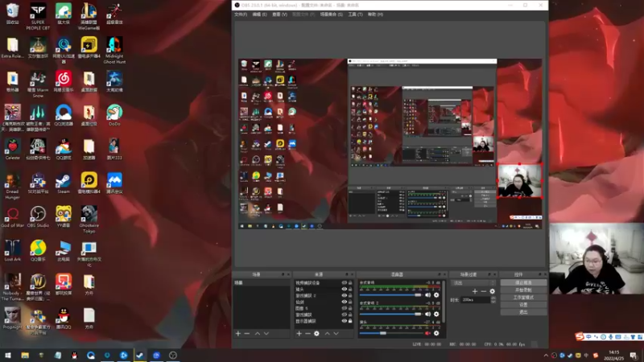The image size is (644, 362).
Task: Decrease transition duration with the down arrow
Action: pos(493,302)
